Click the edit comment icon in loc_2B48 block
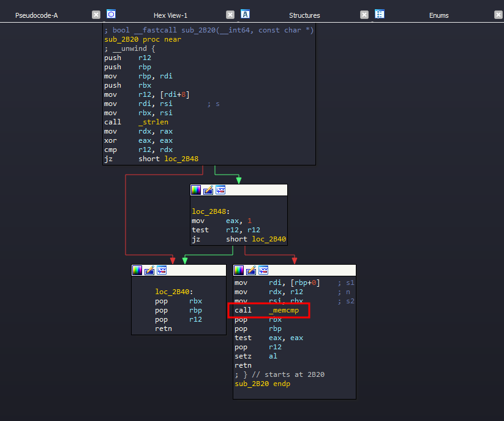Screen dimensions: 504x421 208,190
